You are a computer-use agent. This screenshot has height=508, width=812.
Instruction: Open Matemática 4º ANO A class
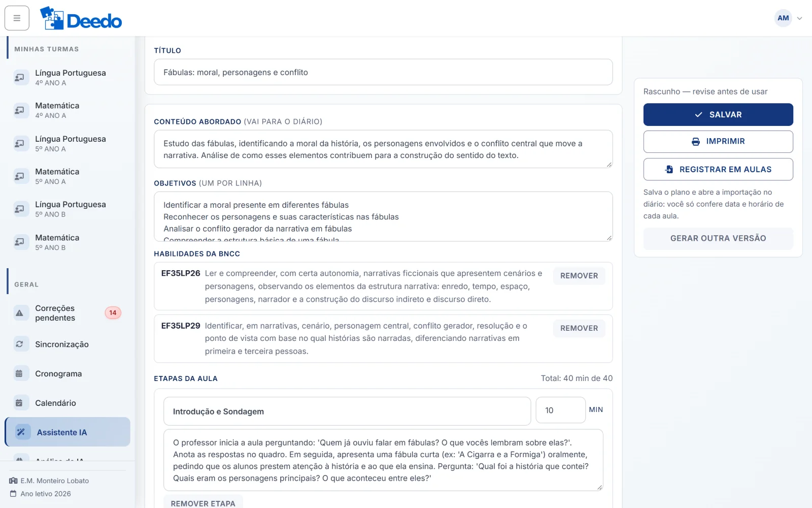coord(67,110)
